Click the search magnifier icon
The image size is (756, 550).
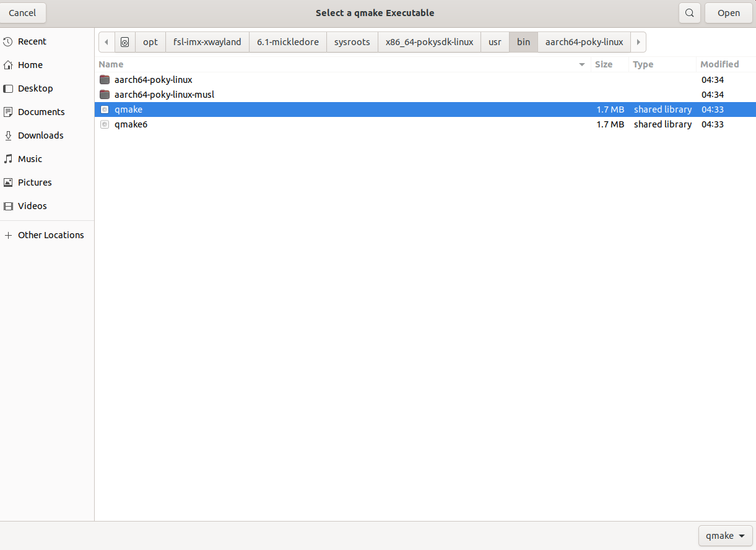click(689, 13)
